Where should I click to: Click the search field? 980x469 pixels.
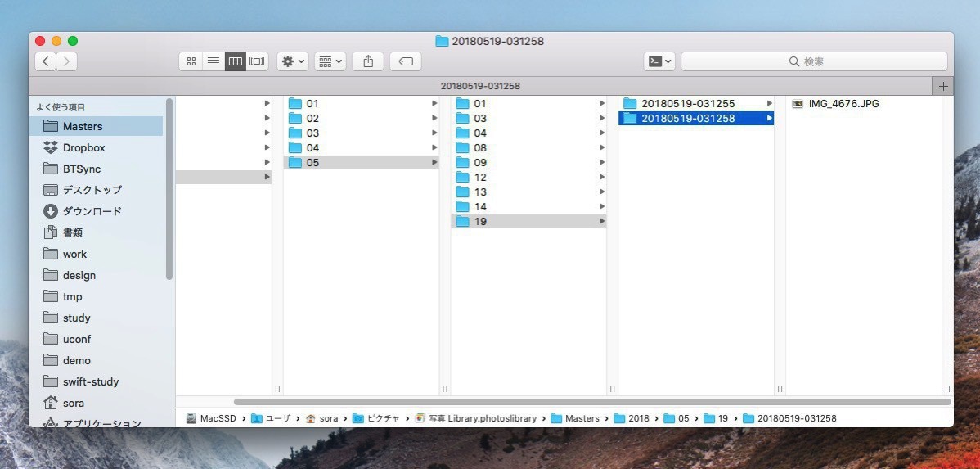pyautogui.click(x=814, y=61)
